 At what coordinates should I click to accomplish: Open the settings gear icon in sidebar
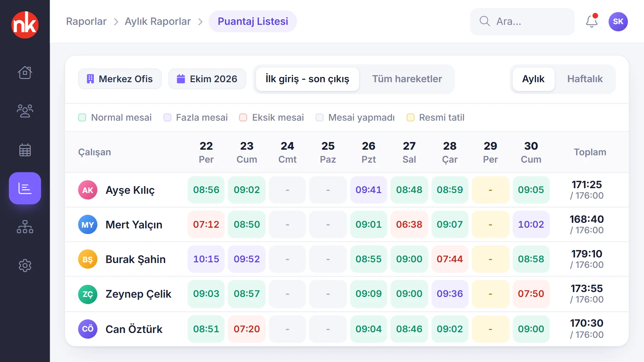point(25,265)
